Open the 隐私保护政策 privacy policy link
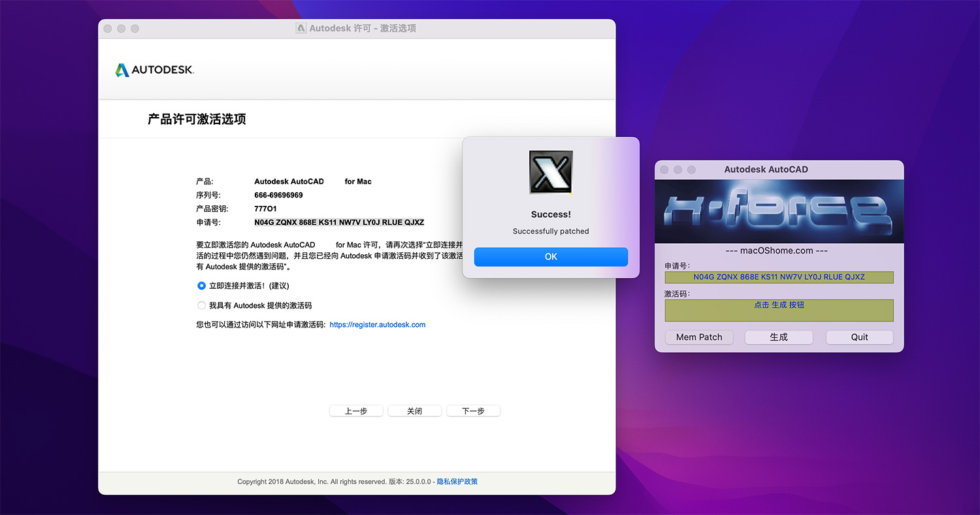The image size is (980, 515). [457, 482]
